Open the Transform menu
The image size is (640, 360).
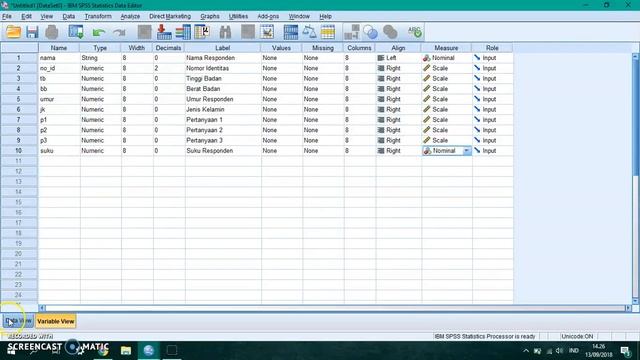[98, 16]
